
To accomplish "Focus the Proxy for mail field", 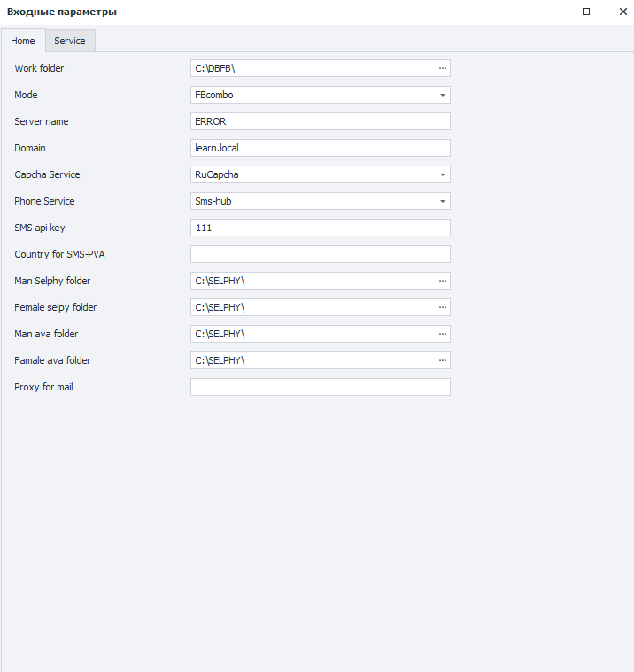I will click(x=320, y=387).
